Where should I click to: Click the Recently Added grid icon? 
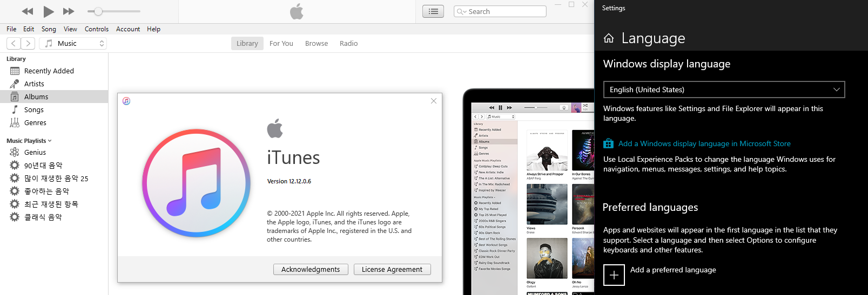15,71
